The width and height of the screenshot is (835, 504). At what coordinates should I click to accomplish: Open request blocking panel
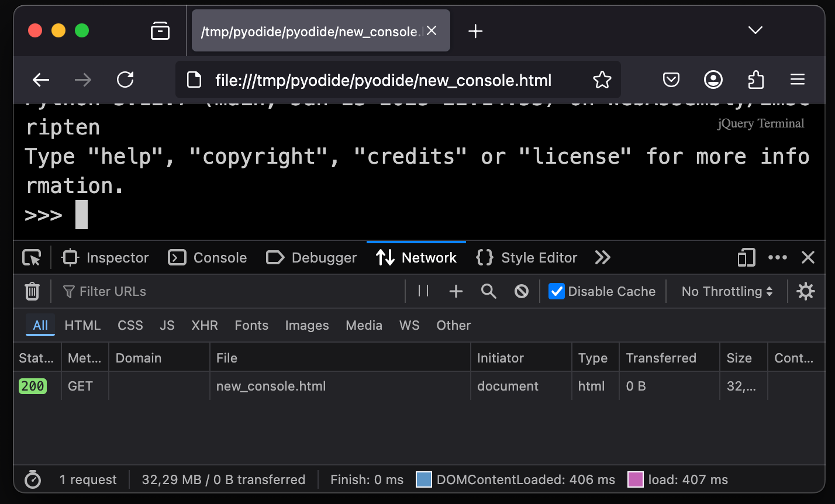click(x=522, y=291)
